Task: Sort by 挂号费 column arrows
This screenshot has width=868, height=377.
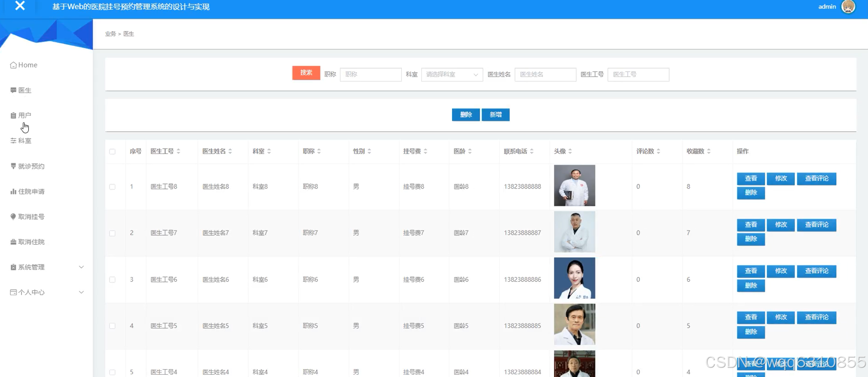Action: [x=425, y=151]
